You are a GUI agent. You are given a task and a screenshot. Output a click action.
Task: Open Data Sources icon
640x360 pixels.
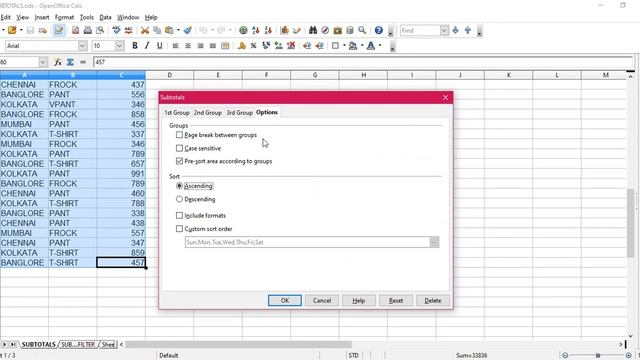coord(350,30)
